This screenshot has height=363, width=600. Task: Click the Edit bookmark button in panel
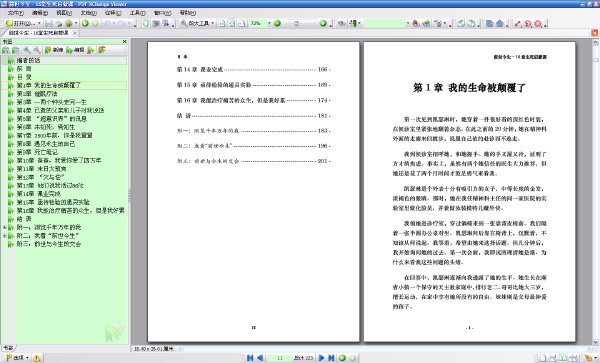[75, 50]
